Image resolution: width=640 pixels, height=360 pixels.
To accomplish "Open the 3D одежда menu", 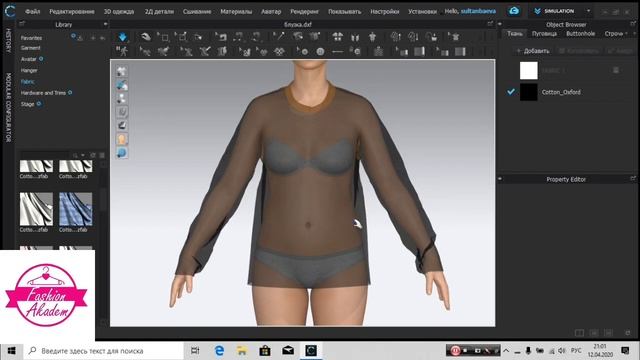I will [x=119, y=11].
